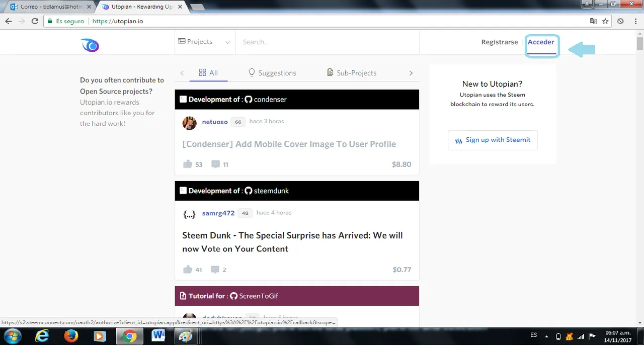Select the Sub-Projects tab
The image size is (644, 362).
click(x=352, y=73)
